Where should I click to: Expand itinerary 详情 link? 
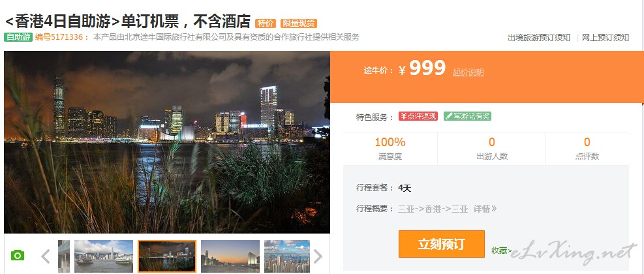485,209
